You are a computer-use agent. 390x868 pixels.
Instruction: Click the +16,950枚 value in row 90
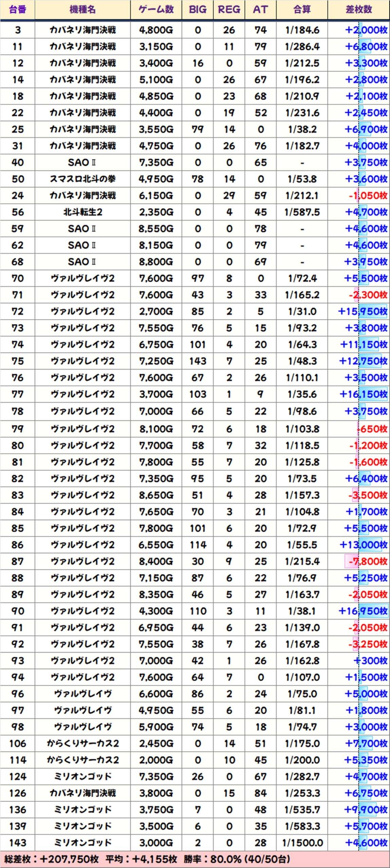pos(363,611)
